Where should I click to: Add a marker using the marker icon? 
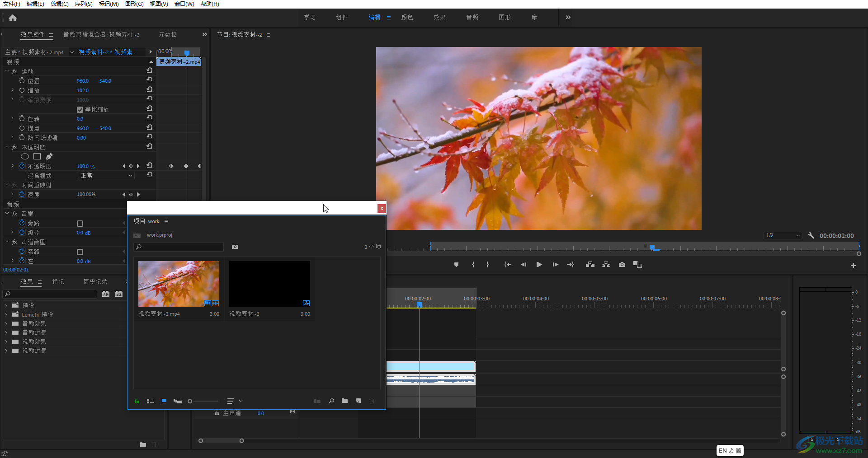point(456,265)
